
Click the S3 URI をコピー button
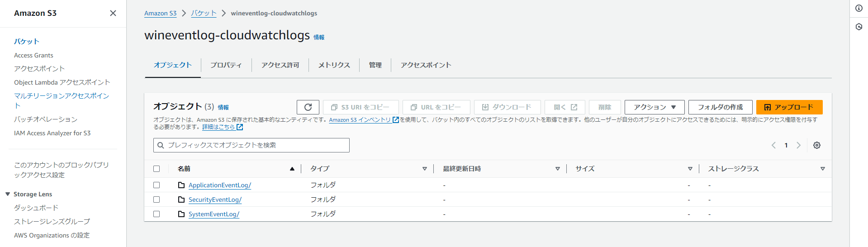coord(361,107)
